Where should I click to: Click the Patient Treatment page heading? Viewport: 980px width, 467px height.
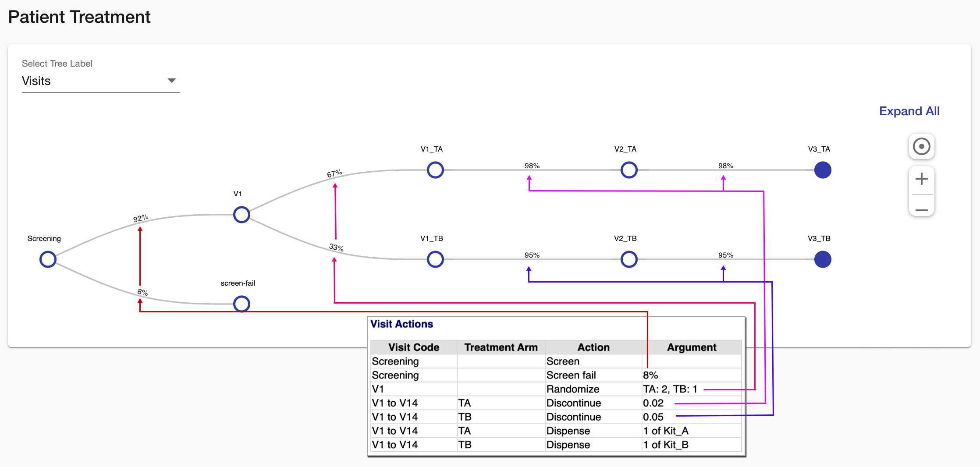tap(79, 17)
